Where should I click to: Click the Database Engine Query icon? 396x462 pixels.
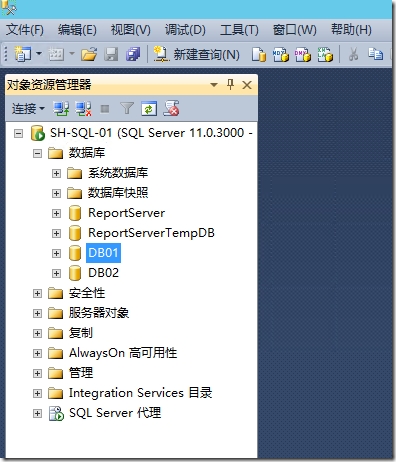coord(259,54)
